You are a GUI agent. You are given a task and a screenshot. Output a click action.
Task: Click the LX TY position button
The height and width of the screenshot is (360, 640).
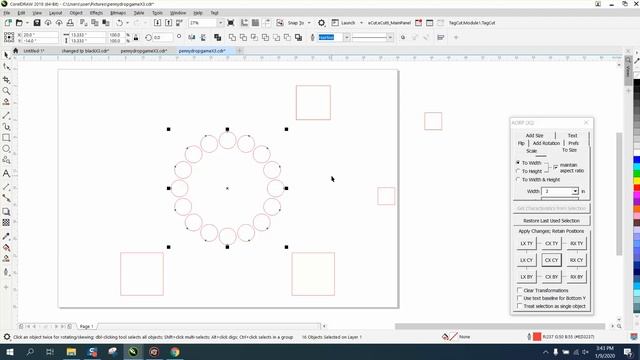click(x=526, y=243)
